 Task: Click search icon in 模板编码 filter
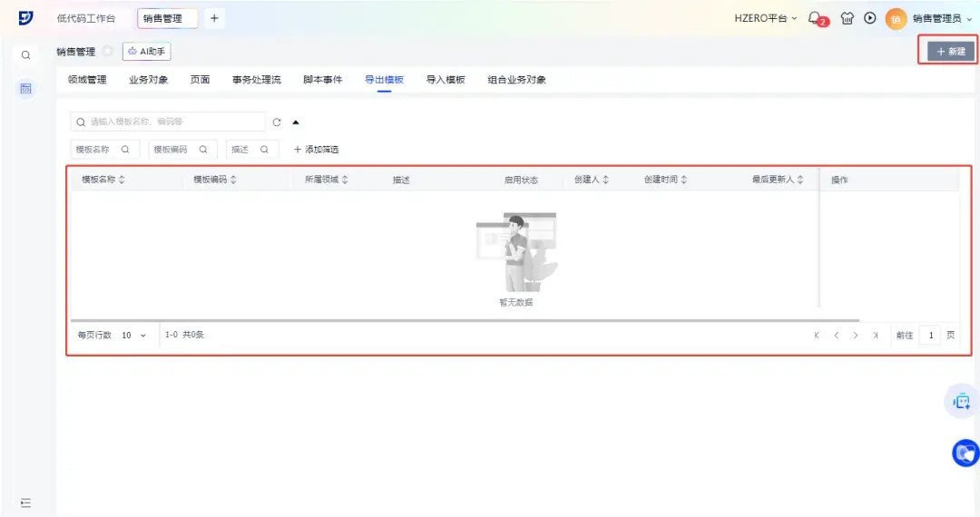pos(203,150)
